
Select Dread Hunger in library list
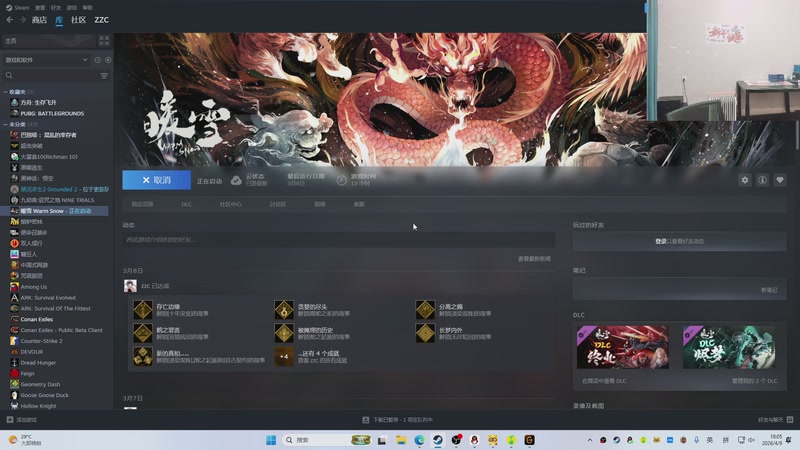[38, 363]
